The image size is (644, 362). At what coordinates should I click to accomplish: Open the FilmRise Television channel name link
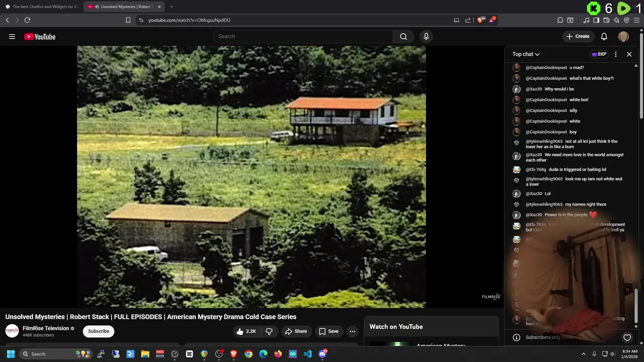coord(46,328)
